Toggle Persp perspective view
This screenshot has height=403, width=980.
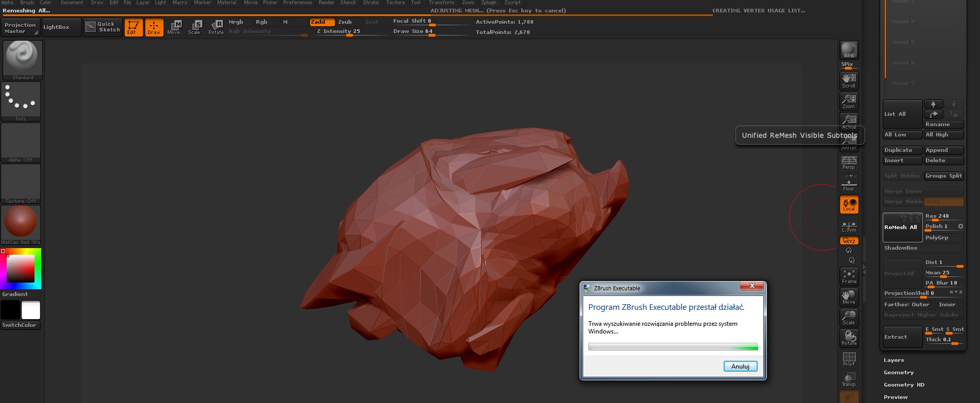point(849,162)
